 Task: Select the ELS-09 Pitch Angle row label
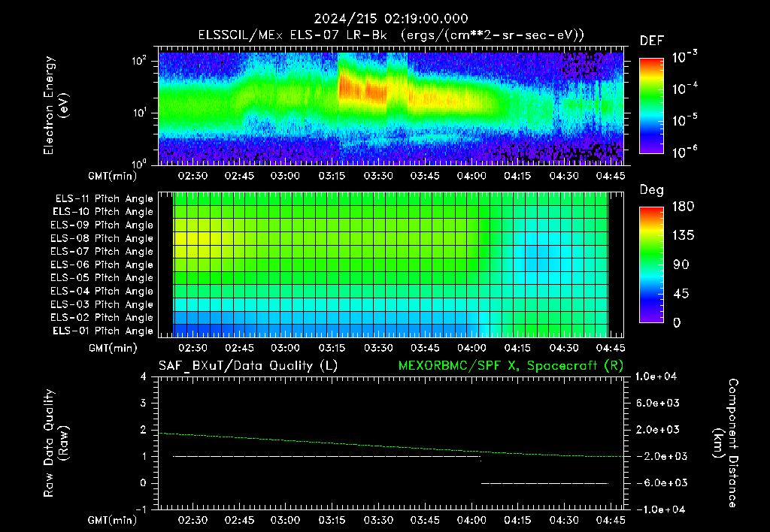click(102, 225)
